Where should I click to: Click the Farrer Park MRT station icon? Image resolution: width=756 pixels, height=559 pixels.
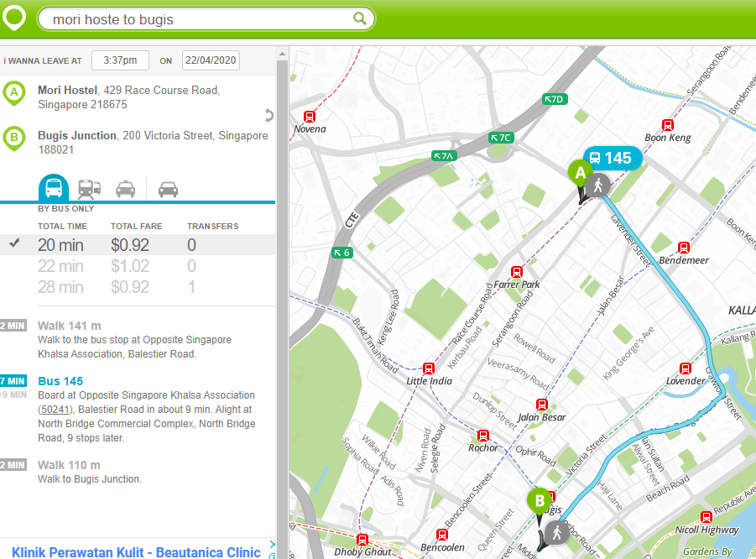click(516, 272)
